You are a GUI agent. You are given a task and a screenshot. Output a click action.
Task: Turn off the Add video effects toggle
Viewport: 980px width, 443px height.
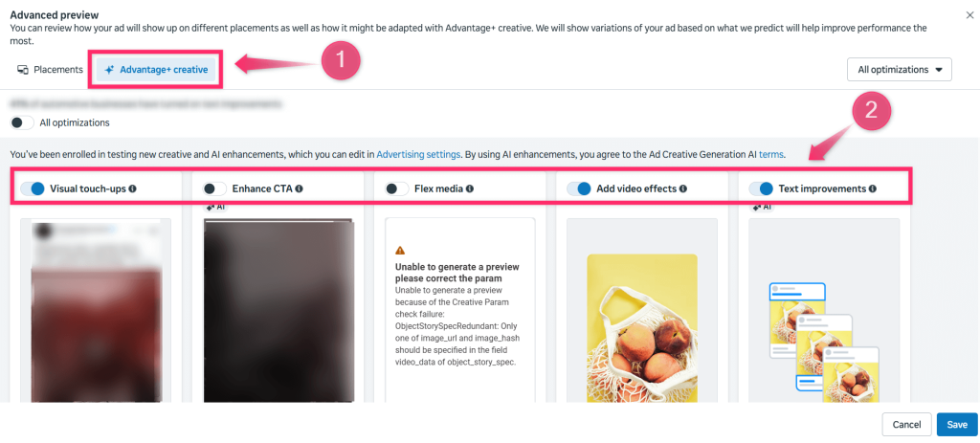pos(579,188)
